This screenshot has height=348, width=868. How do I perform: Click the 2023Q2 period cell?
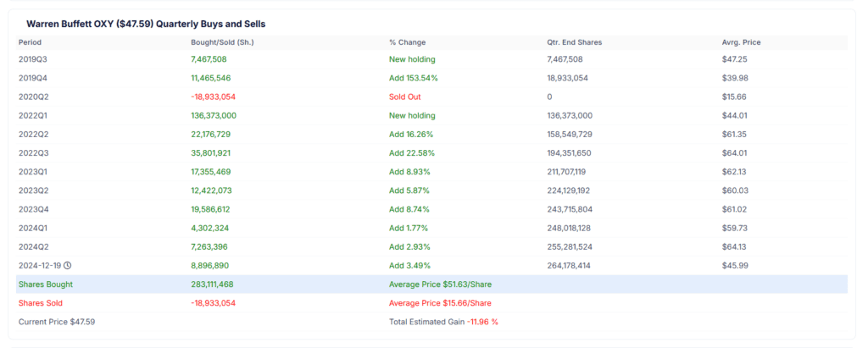coord(34,191)
